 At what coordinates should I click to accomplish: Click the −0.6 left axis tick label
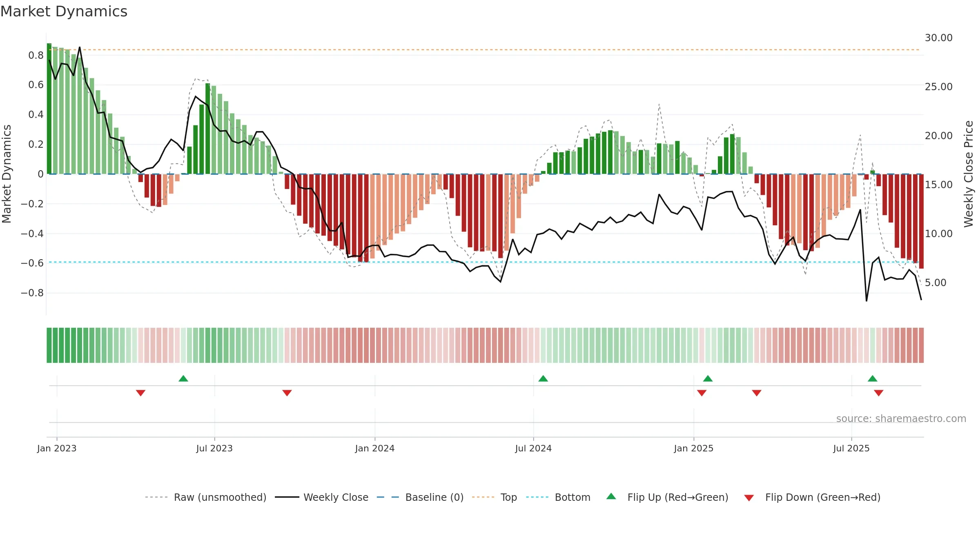click(32, 263)
